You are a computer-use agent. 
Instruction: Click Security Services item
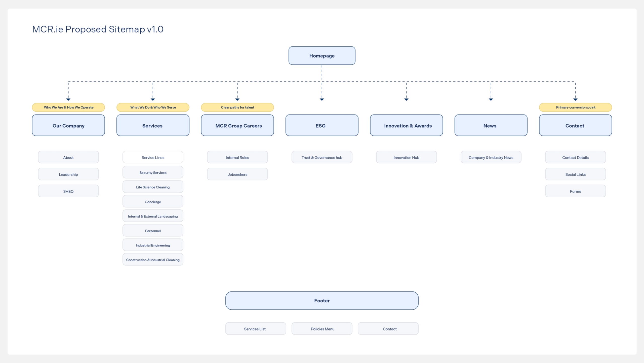(153, 172)
